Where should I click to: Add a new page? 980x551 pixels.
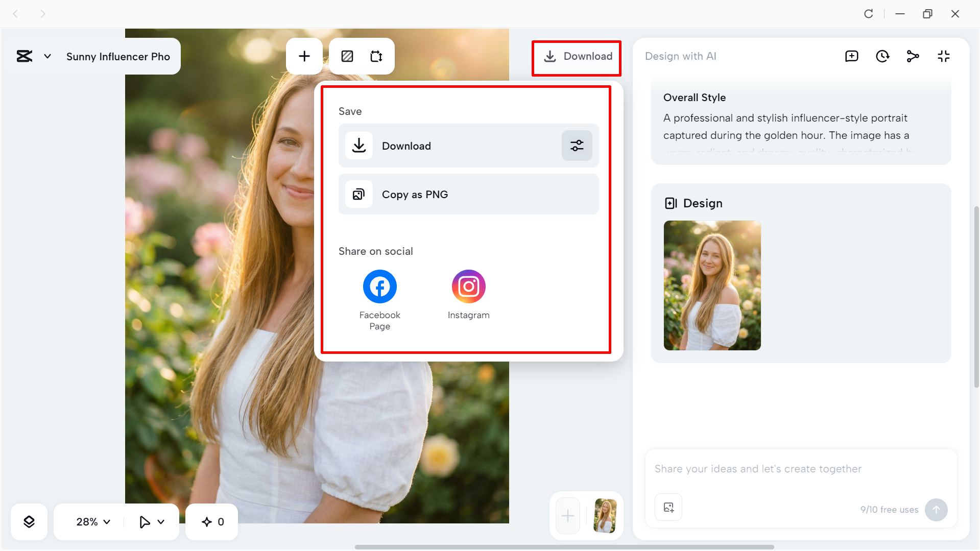pyautogui.click(x=568, y=516)
